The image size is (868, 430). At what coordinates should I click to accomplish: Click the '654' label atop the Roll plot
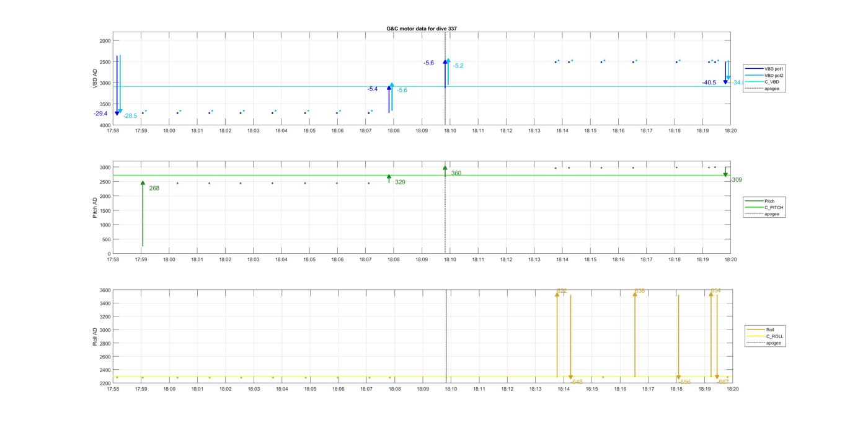tap(715, 290)
